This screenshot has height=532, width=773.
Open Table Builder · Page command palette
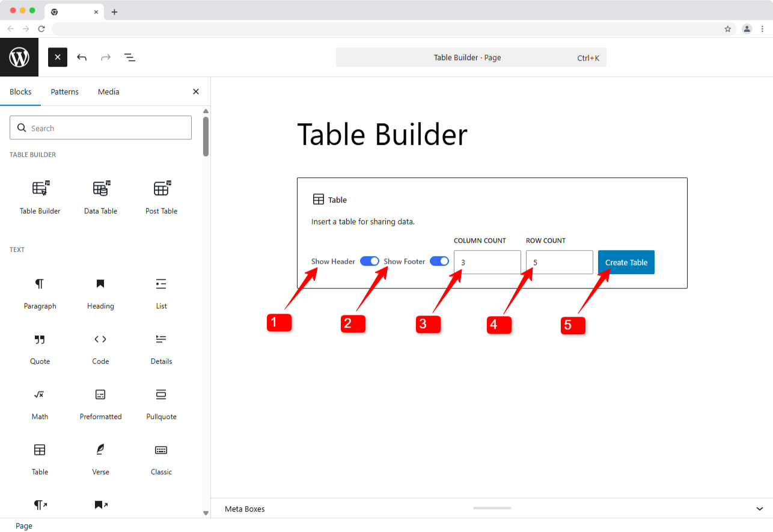tap(471, 58)
